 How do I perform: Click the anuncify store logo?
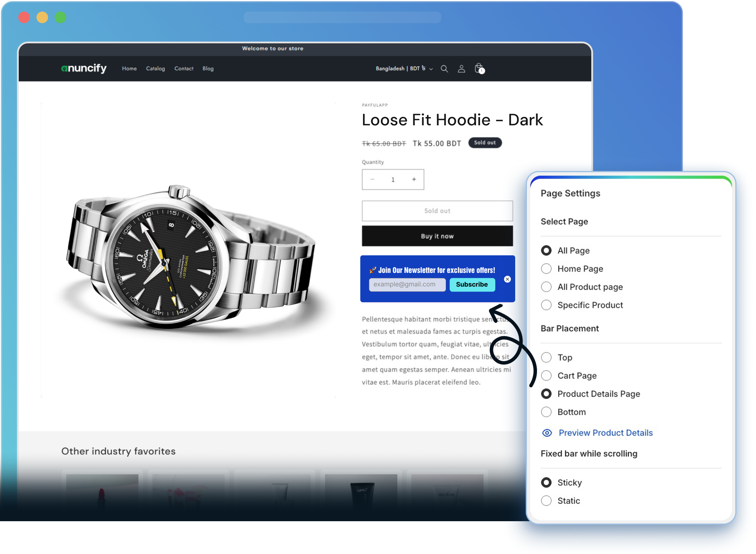coord(84,68)
